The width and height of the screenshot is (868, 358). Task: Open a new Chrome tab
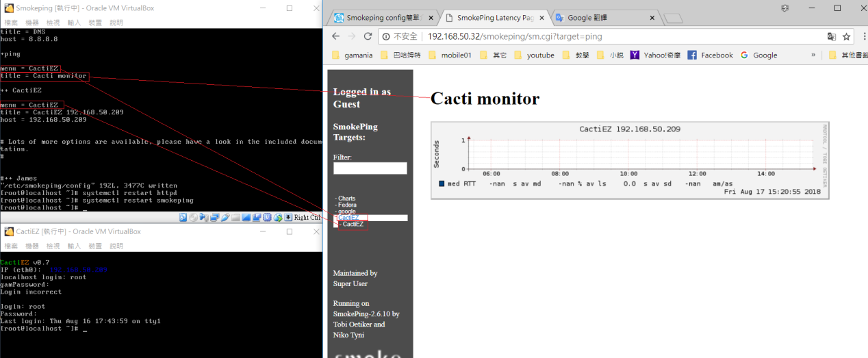coord(674,18)
